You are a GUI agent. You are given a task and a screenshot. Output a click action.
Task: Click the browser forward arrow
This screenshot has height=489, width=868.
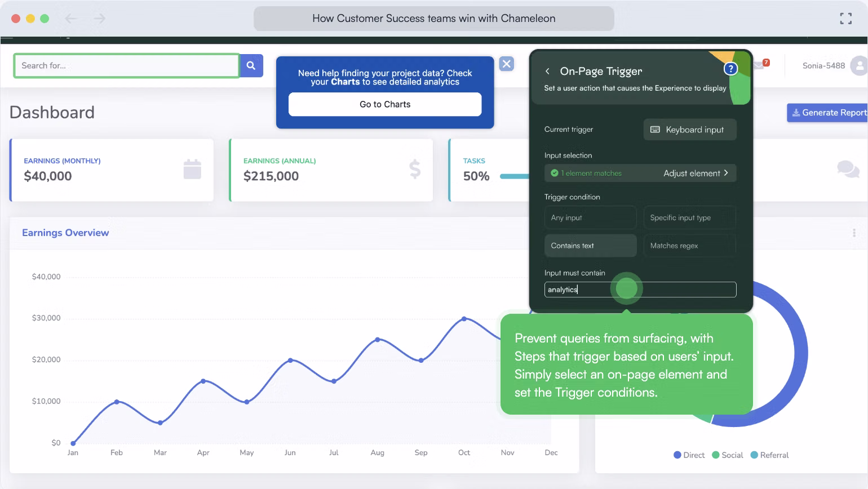click(x=100, y=19)
